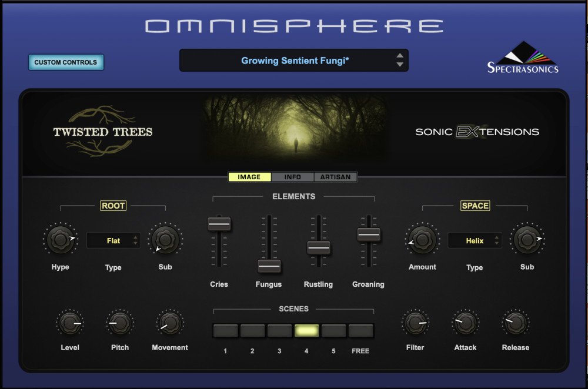Click the Rustling fader handle
This screenshot has height=389, width=588.
319,248
